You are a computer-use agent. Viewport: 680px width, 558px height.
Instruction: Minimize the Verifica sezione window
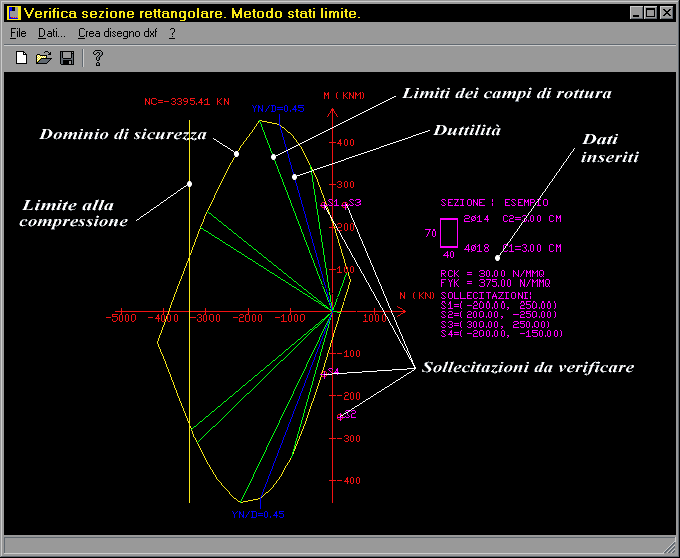pos(636,13)
